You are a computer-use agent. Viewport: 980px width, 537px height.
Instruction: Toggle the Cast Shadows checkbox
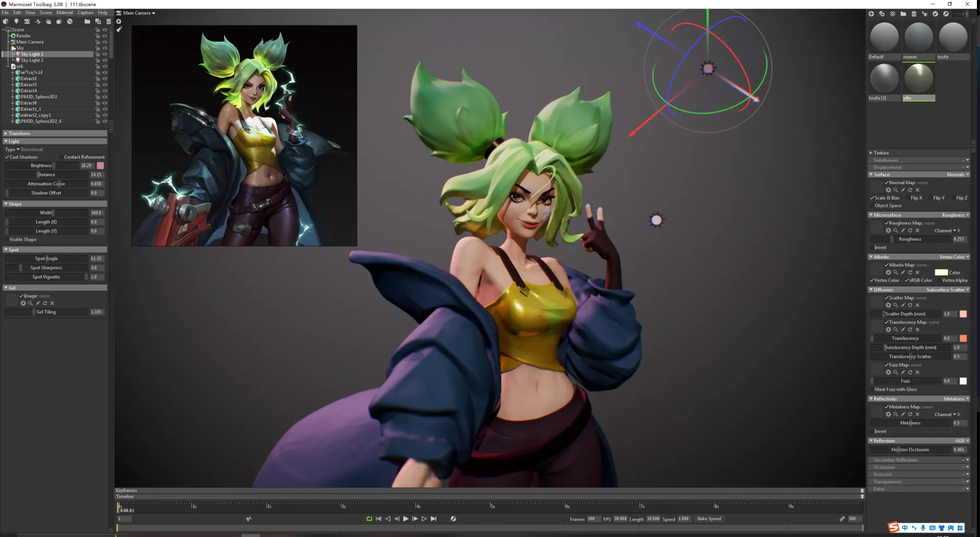pos(7,157)
